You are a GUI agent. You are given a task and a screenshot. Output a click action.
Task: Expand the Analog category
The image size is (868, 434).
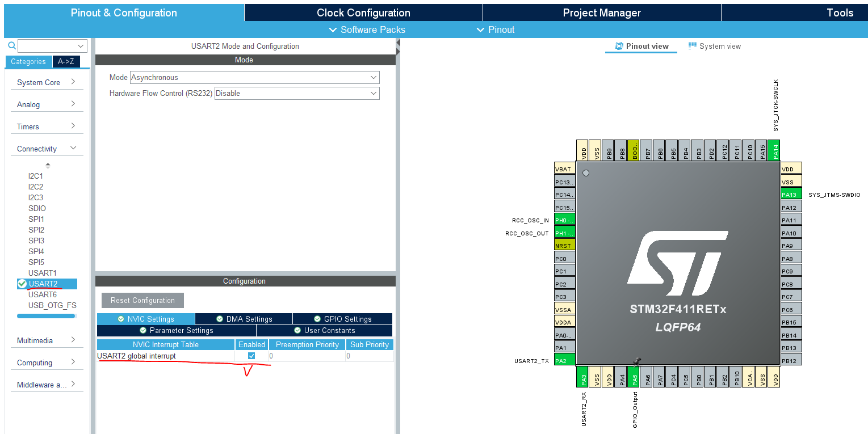(x=47, y=104)
